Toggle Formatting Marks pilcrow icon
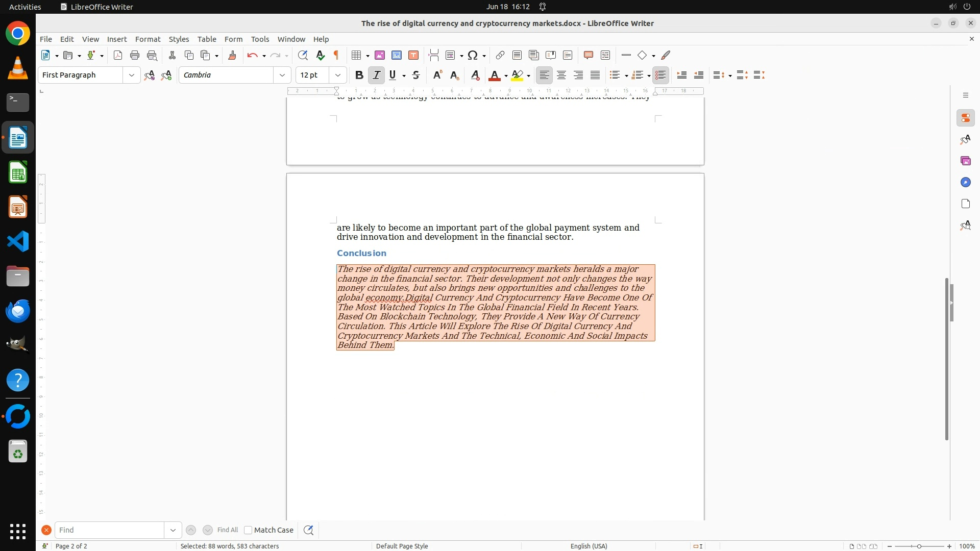 tap(336, 55)
